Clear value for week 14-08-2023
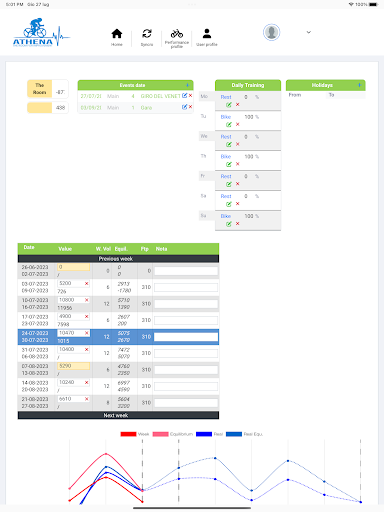The height and width of the screenshot is (512, 384). (86, 382)
